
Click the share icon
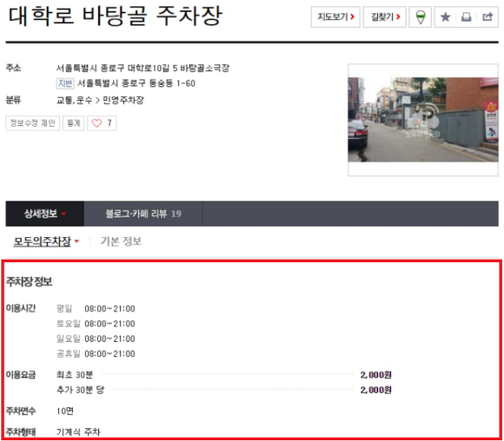[487, 16]
